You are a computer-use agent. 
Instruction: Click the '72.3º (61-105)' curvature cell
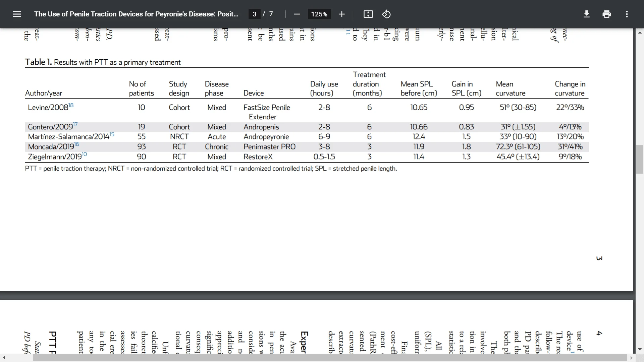pyautogui.click(x=518, y=147)
